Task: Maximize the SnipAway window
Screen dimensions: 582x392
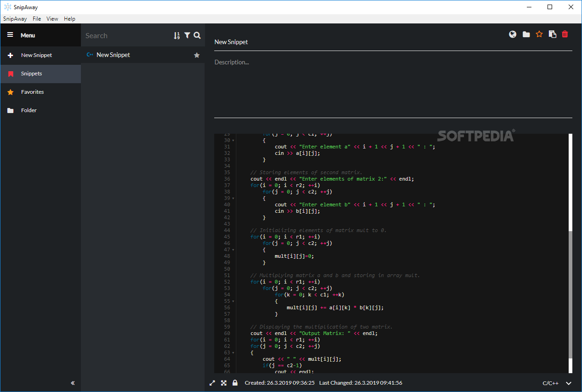Action: click(x=550, y=7)
